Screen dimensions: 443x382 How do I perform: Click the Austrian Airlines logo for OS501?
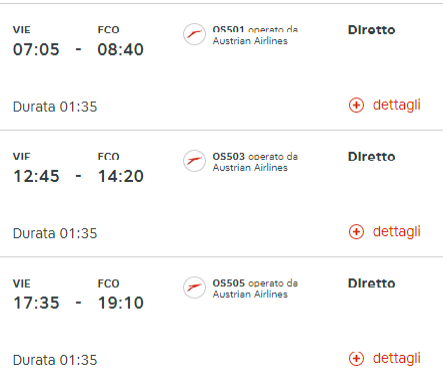[194, 34]
